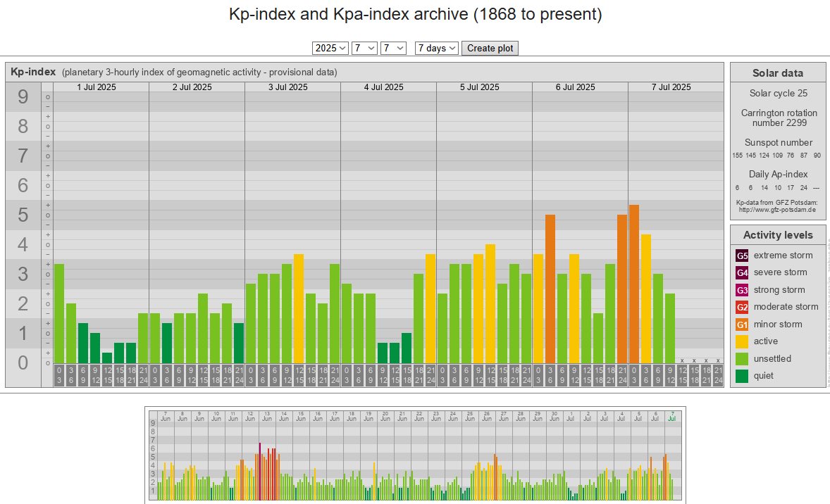Image resolution: width=830 pixels, height=504 pixels.
Task: Click 'Carrington rotation number 2299' text
Action: coord(779,118)
